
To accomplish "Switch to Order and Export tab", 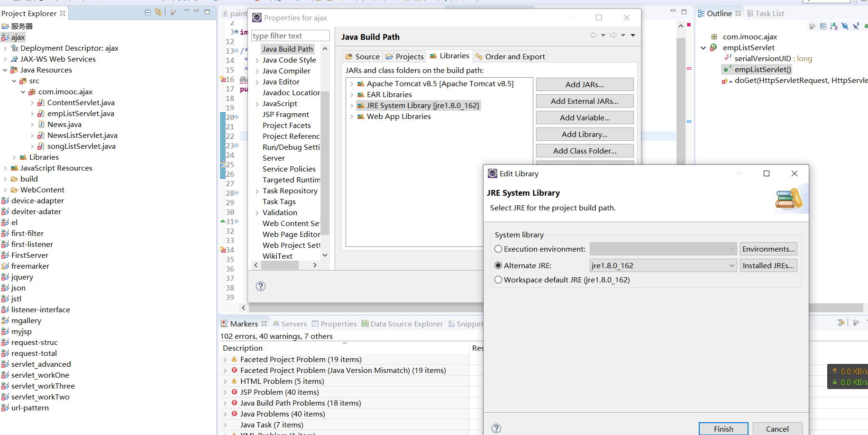I will [x=510, y=56].
